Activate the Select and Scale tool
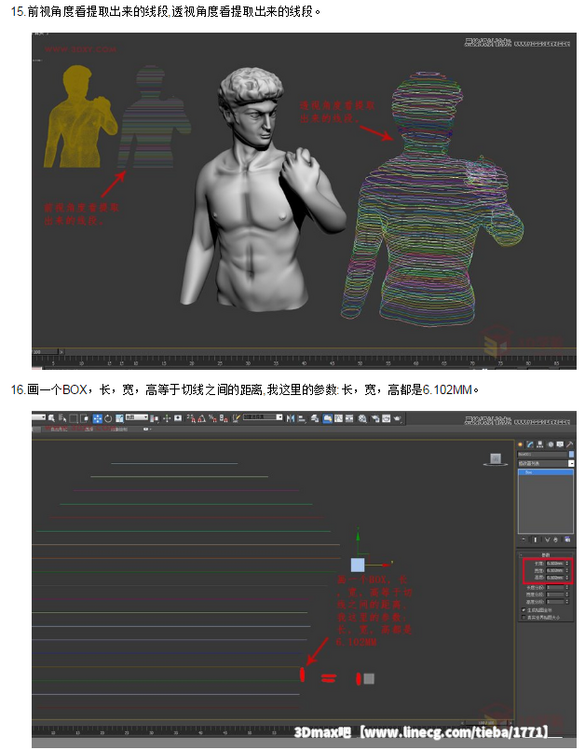Screen dimensions: 585x750 (119, 418)
